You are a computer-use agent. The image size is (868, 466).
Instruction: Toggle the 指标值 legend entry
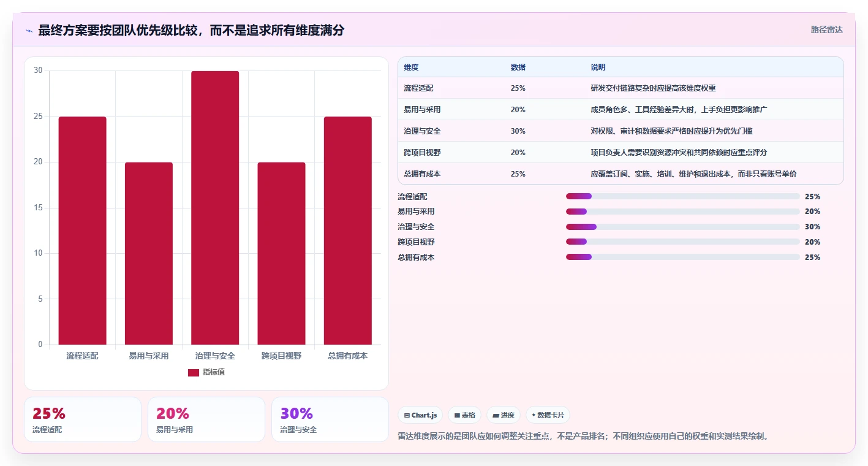206,372
